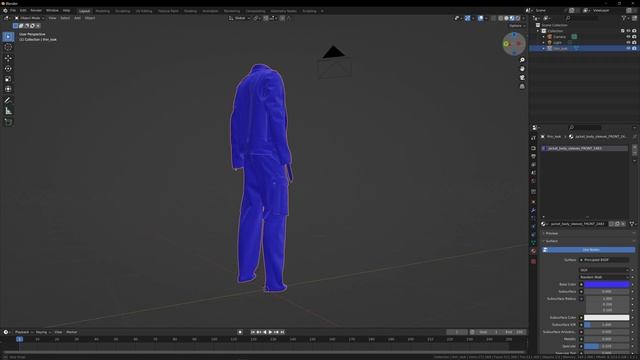Viewport: 640px width, 360px height.
Task: Open the Tool properties tab icon
Action: click(x=533, y=138)
